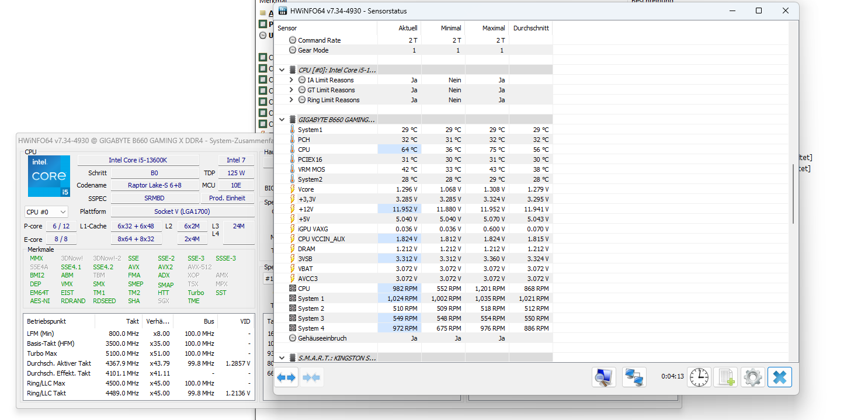Click the Intel Core i5 logo

(48, 176)
